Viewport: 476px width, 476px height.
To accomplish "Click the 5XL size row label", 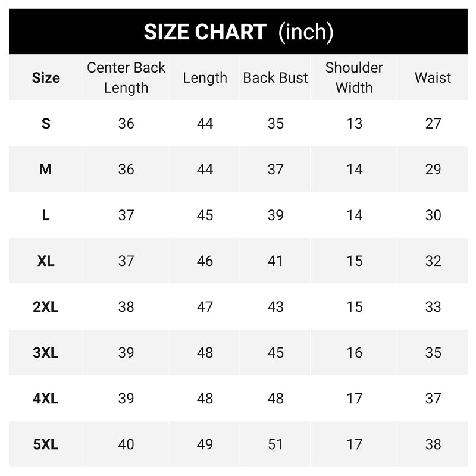I will (46, 444).
